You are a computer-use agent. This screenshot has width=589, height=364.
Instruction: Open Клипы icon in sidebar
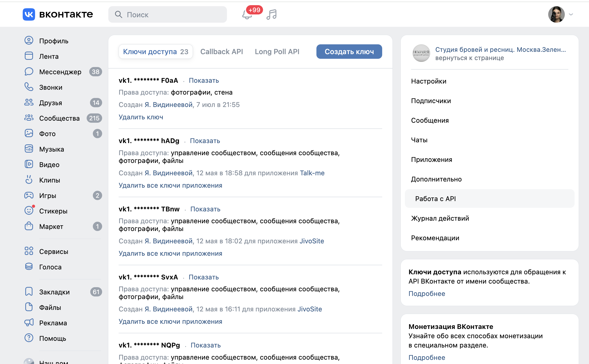(29, 180)
